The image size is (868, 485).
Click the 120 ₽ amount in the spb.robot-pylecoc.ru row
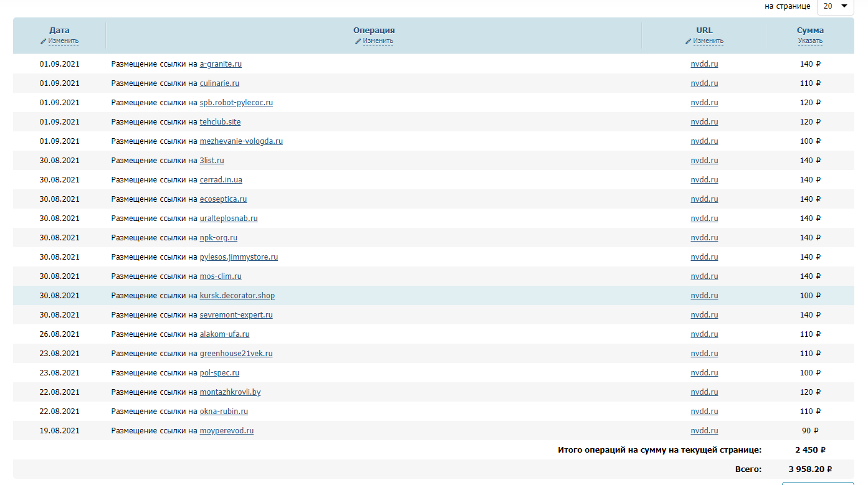pos(810,103)
